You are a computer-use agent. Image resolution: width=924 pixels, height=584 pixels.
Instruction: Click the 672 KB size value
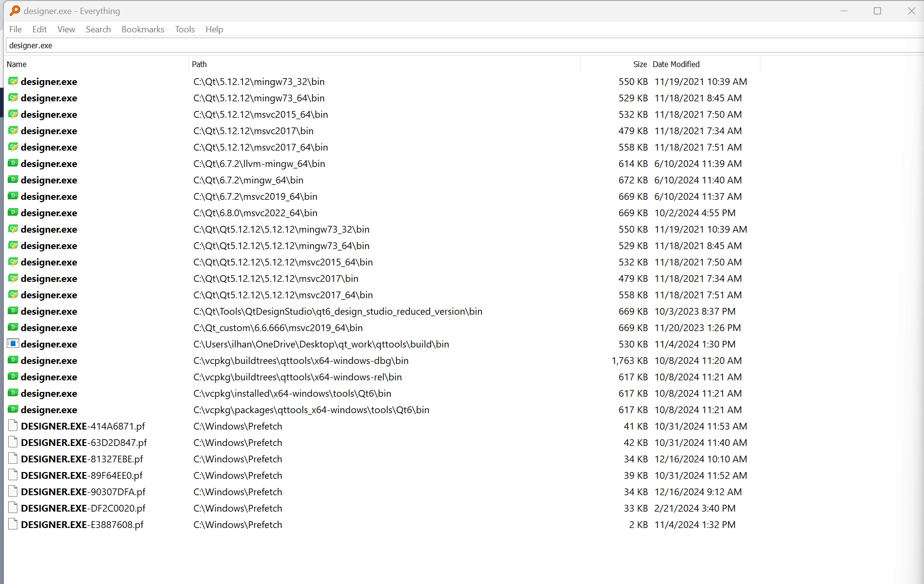pos(633,180)
